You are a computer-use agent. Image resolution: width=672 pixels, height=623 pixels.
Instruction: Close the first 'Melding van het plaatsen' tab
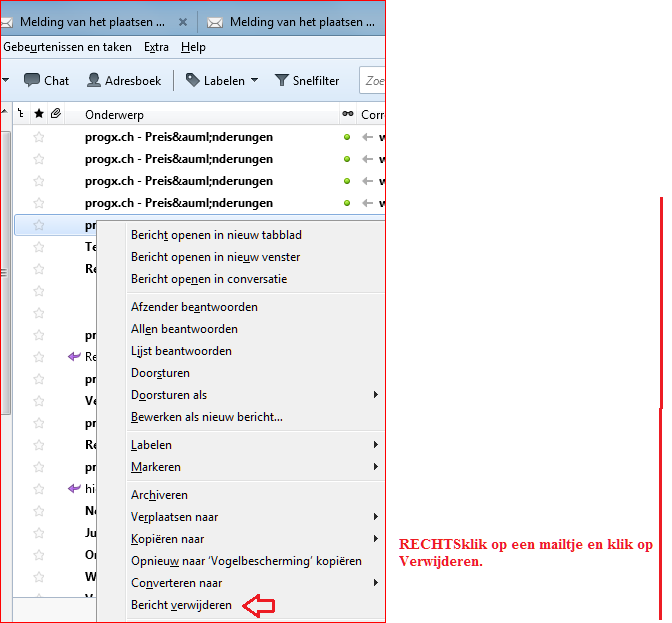[x=182, y=21]
